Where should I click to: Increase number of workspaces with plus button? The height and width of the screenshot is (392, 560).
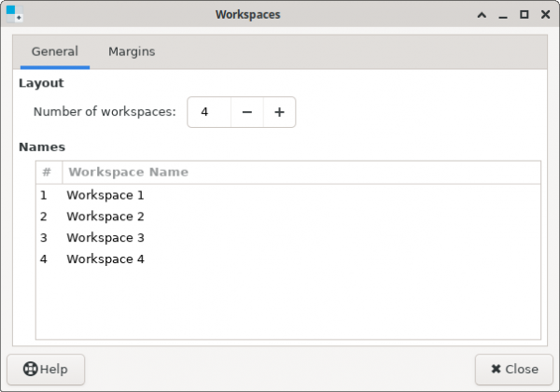coord(279,112)
